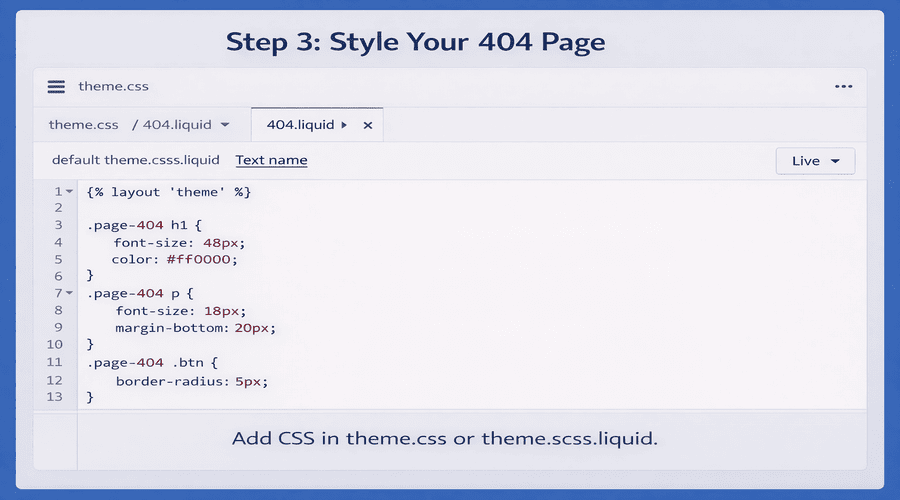The width and height of the screenshot is (900, 500).
Task: Open the hamburger menu beside theme.css
Action: tap(56, 87)
